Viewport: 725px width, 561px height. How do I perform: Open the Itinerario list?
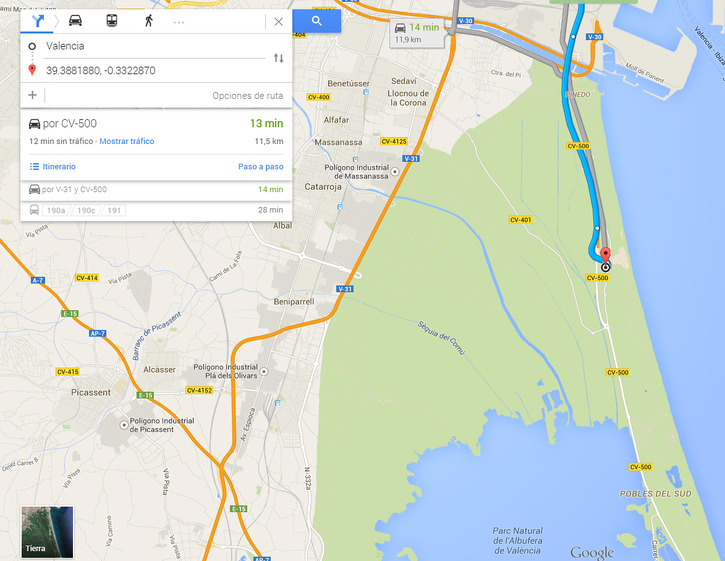coord(53,166)
